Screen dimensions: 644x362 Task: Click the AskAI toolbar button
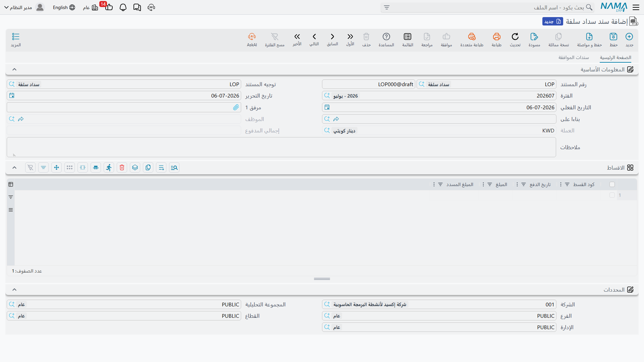coord(252,40)
